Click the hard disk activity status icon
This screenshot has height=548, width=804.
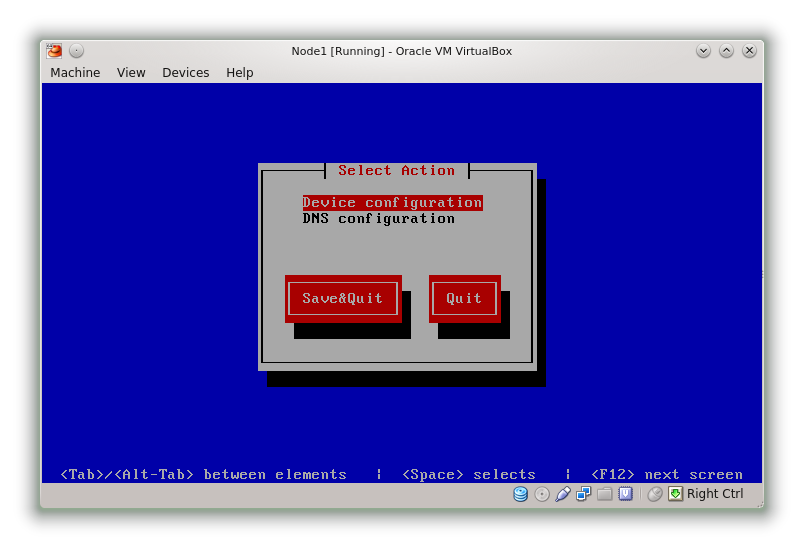click(520, 494)
